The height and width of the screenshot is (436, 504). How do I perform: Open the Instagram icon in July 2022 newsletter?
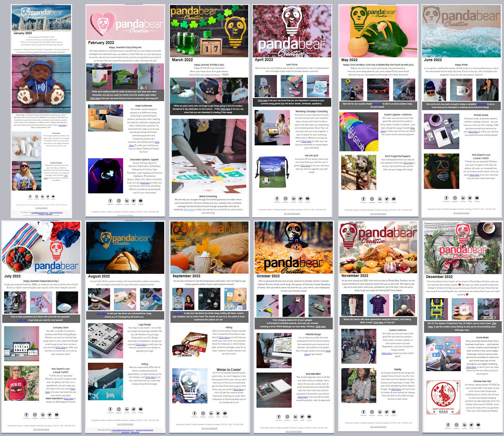(35, 415)
